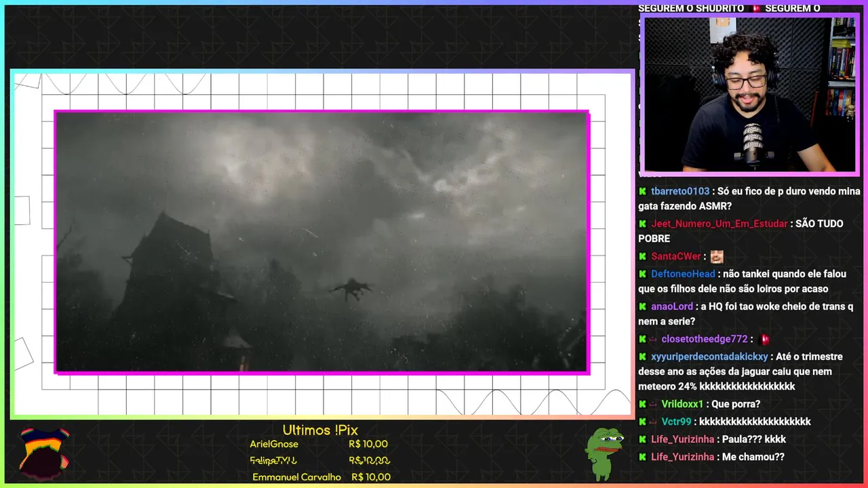Open tbarreto0103's username in chat
This screenshot has width=868, height=488.
[680, 192]
